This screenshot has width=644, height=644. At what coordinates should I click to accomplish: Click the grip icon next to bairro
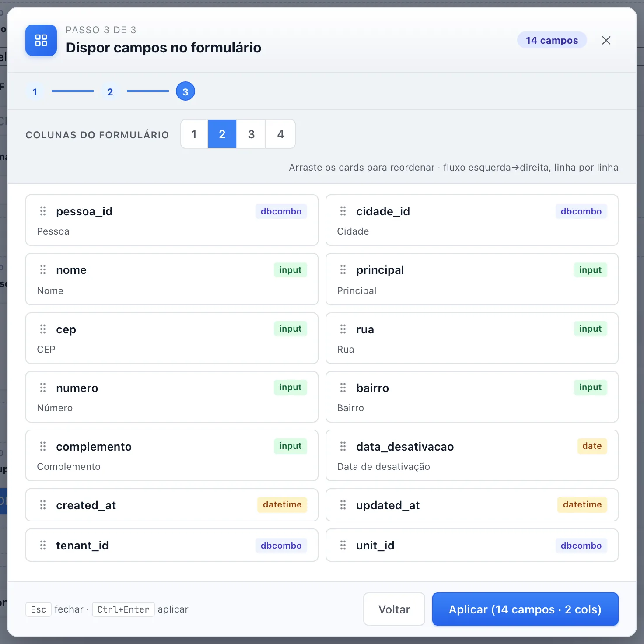(x=343, y=388)
